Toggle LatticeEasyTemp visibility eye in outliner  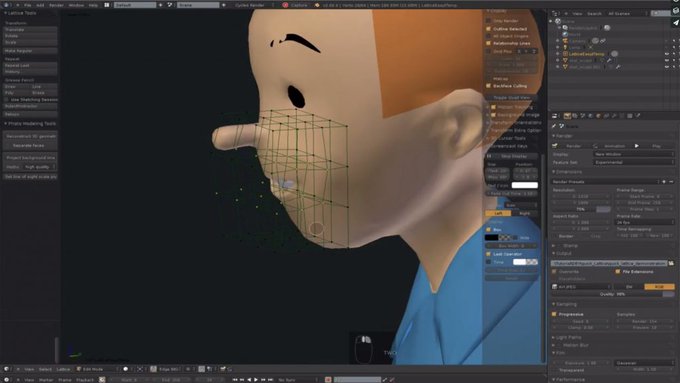[667, 54]
